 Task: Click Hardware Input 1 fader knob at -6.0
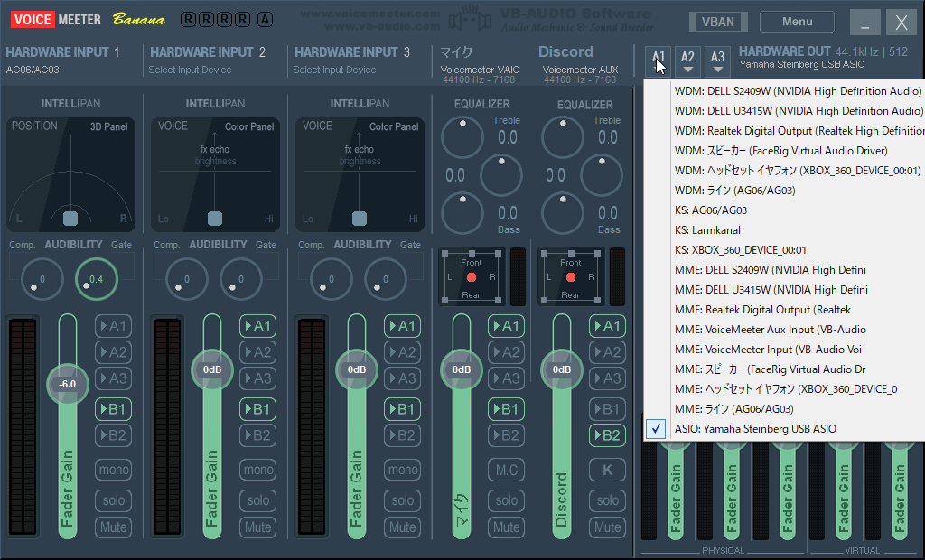tap(67, 384)
